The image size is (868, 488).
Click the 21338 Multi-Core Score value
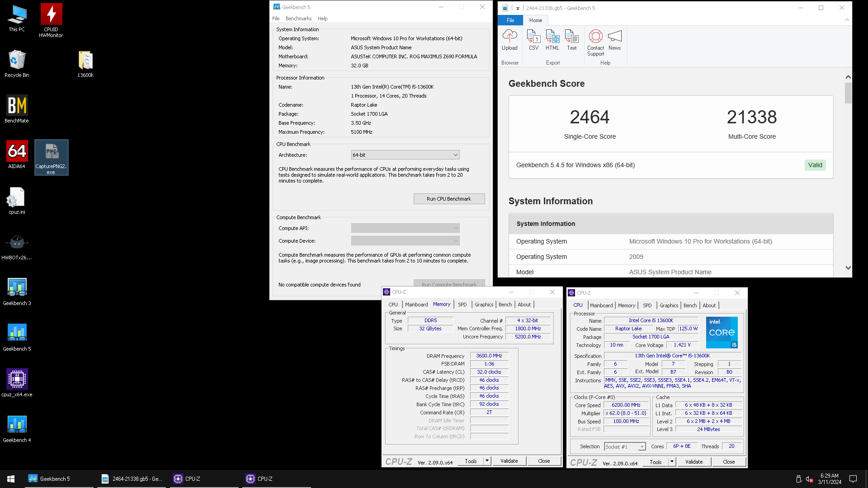click(x=751, y=117)
